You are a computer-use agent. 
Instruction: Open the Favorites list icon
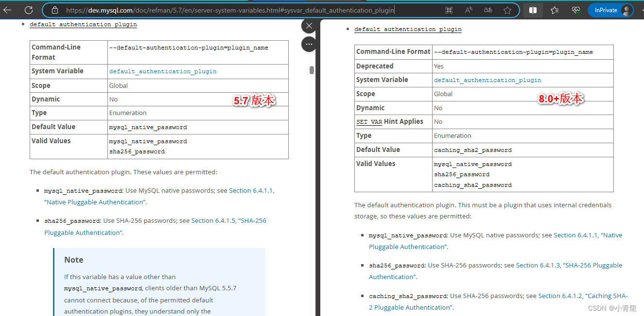coord(555,10)
